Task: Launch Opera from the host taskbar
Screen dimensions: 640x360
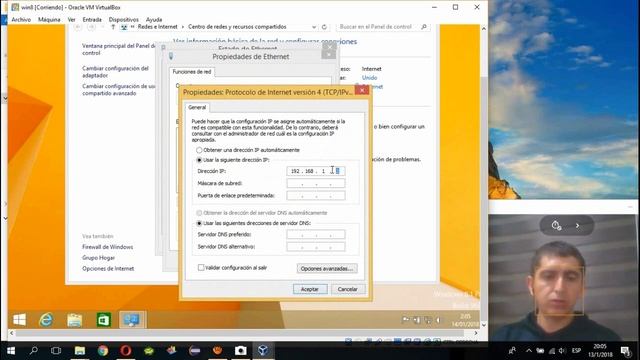Action: click(x=126, y=351)
